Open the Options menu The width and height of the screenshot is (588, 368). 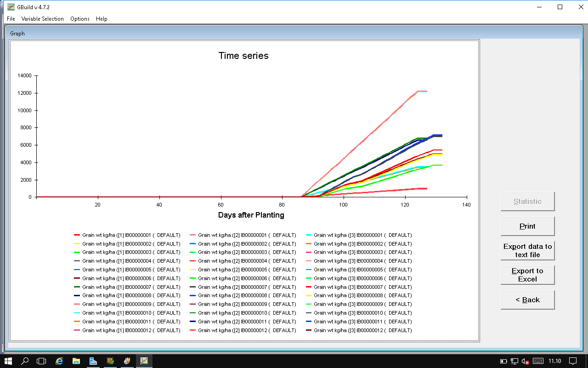coord(80,19)
